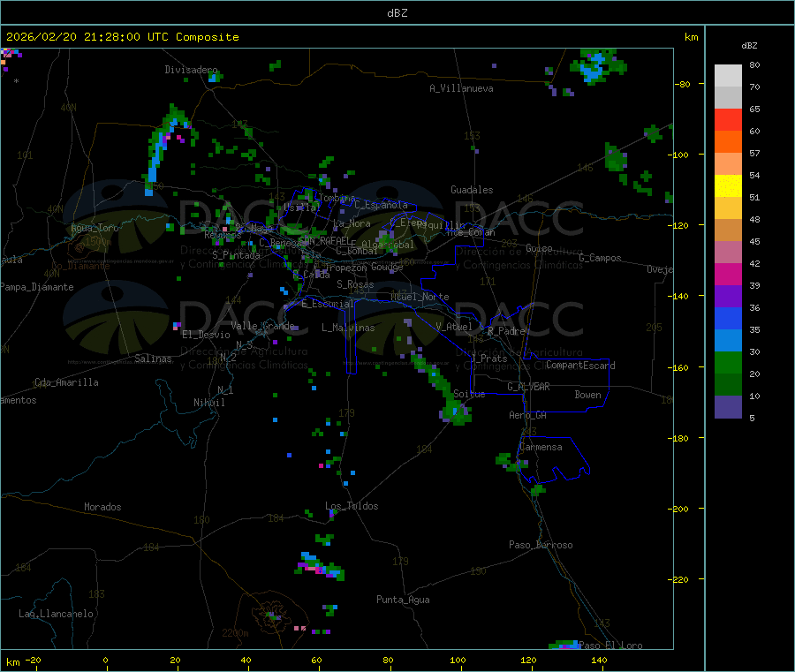This screenshot has width=795, height=672.
Task: Click the -80 km vertical axis tick
Action: click(x=683, y=84)
